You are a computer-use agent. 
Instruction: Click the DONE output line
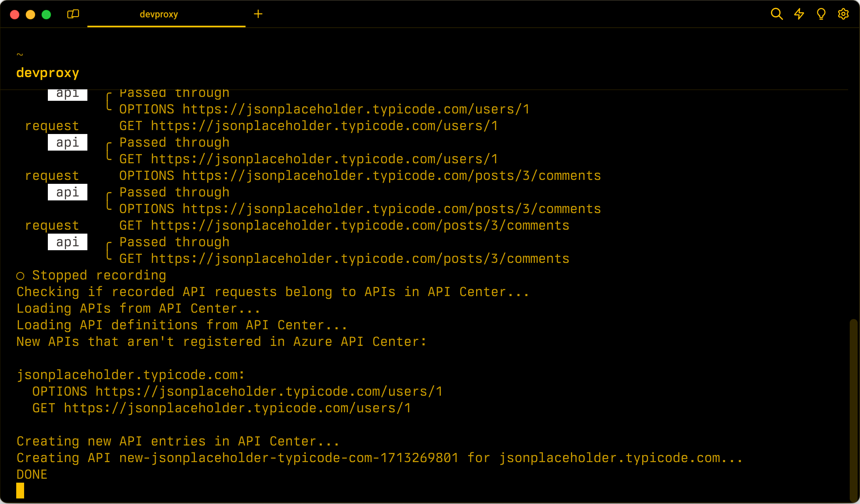point(32,474)
